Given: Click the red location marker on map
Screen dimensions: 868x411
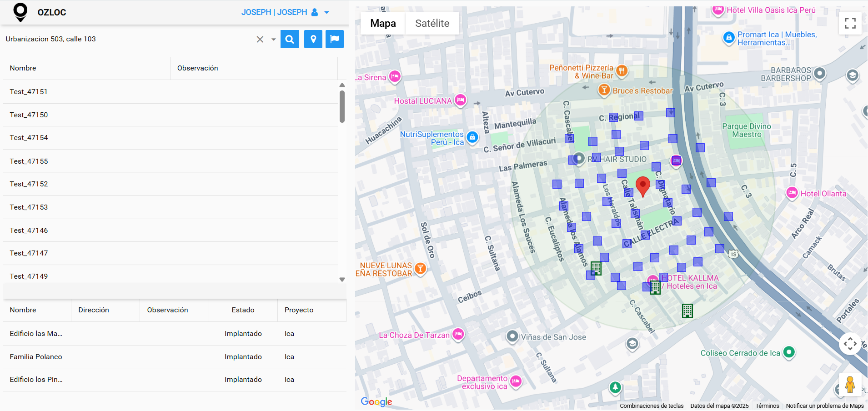Looking at the screenshot, I should [642, 186].
